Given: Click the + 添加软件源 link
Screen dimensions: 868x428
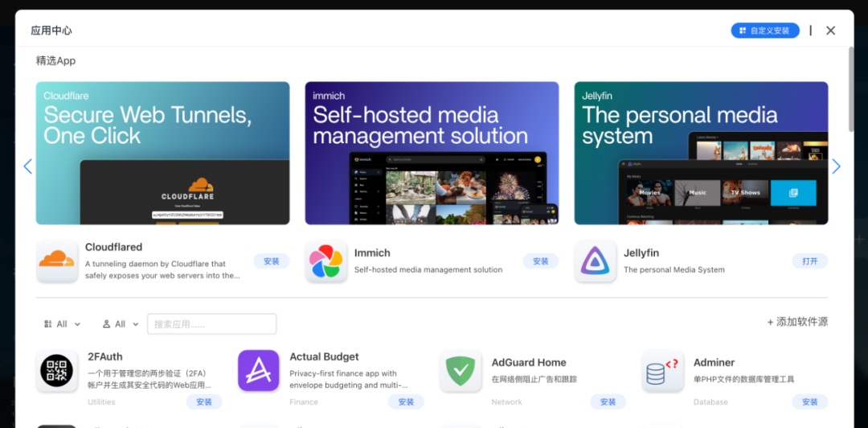Looking at the screenshot, I should pos(797,322).
